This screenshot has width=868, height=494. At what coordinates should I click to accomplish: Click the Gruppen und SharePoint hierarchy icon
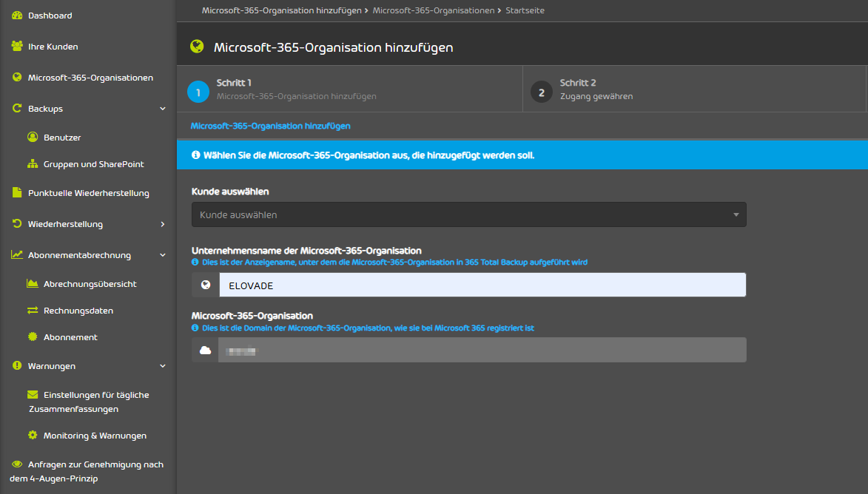point(33,164)
